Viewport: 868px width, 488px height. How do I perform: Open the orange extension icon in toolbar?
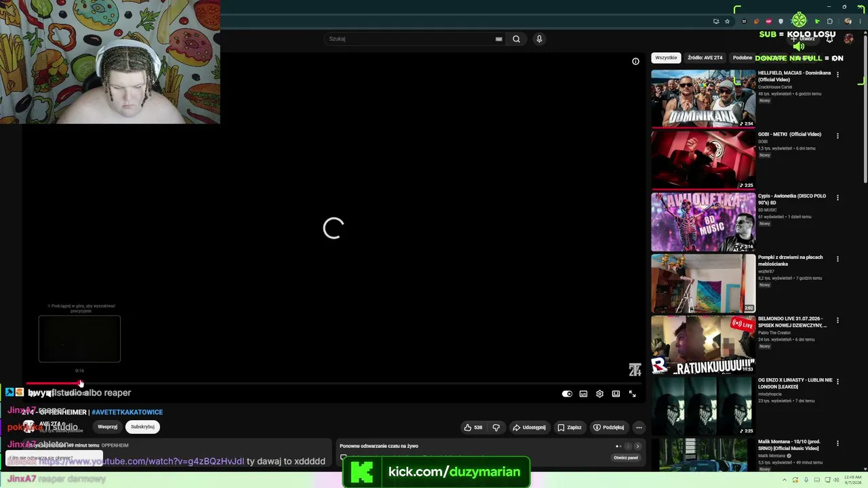pyautogui.click(x=756, y=21)
